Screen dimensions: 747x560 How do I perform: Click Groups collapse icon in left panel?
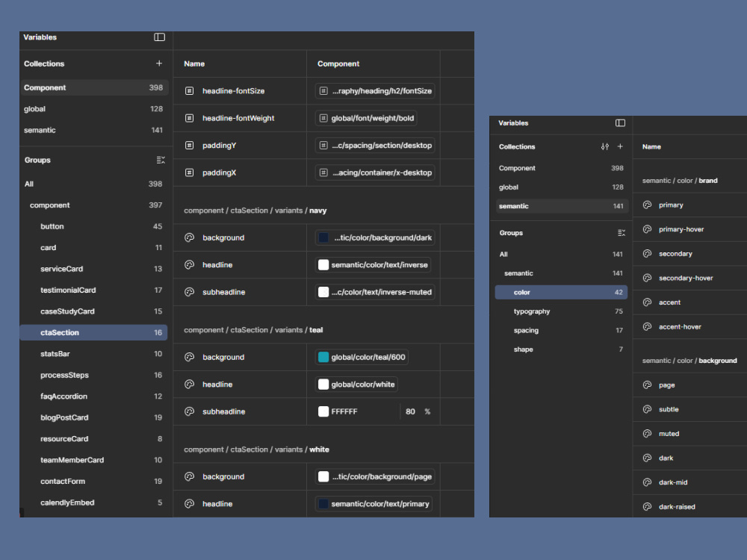click(161, 160)
